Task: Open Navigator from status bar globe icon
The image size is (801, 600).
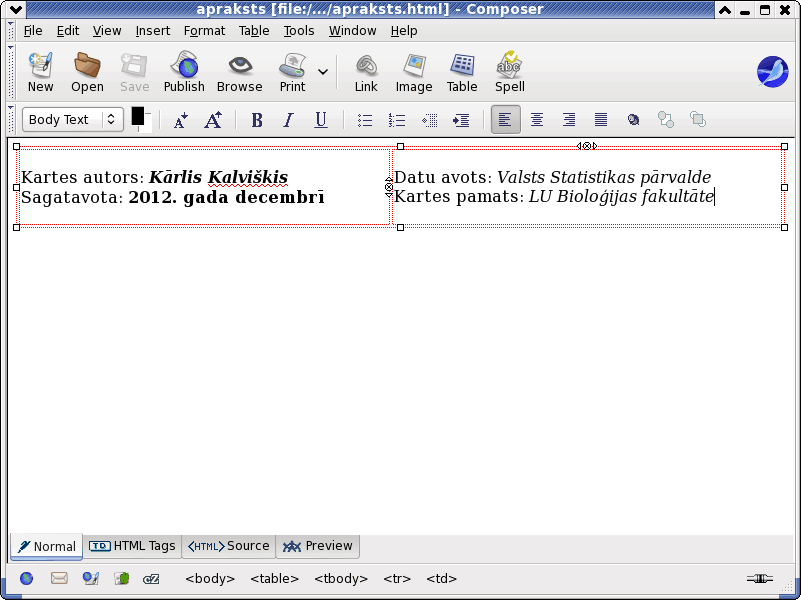Action: (27, 579)
